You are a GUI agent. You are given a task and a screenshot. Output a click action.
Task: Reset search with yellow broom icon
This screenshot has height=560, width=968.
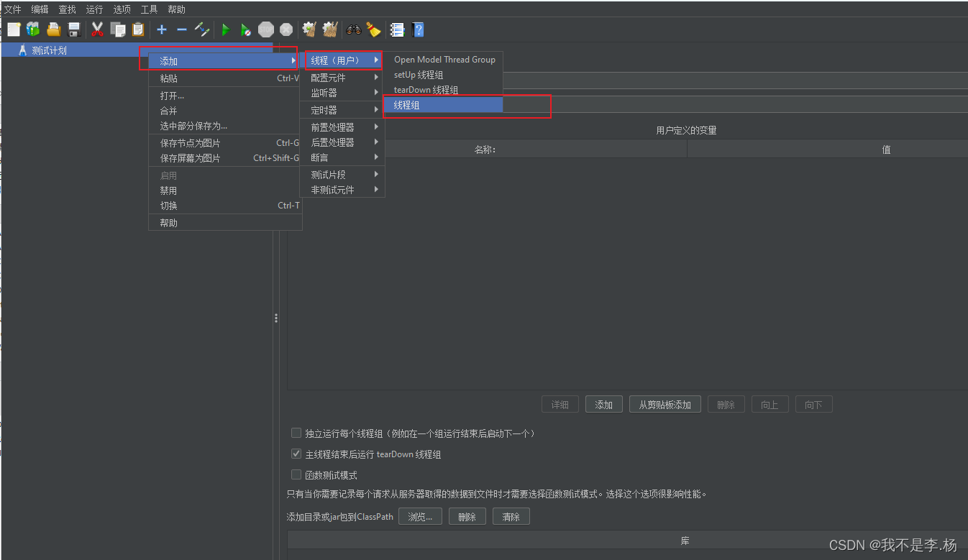(373, 29)
